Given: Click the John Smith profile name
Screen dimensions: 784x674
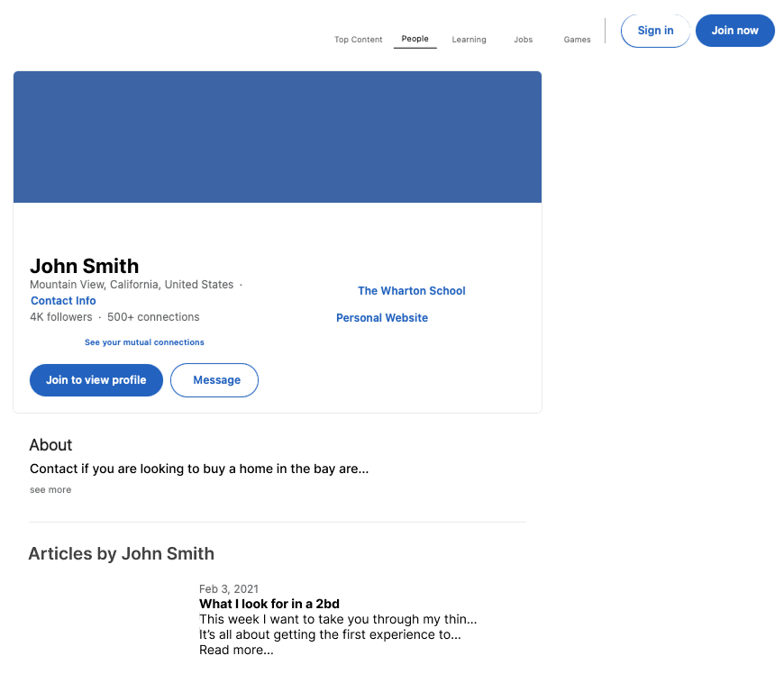Looking at the screenshot, I should [85, 266].
